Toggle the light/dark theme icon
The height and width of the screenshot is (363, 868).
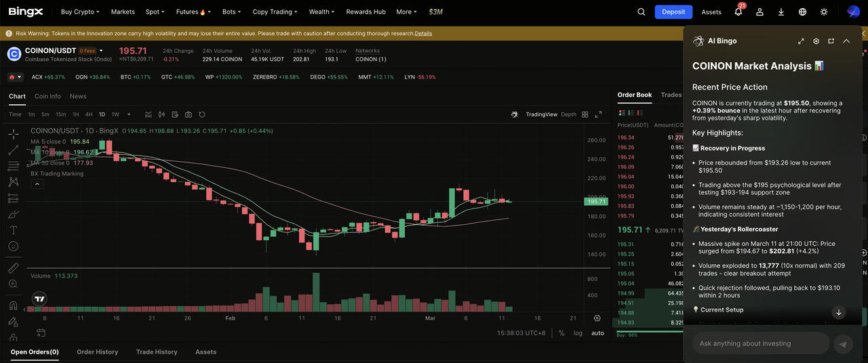click(824, 12)
